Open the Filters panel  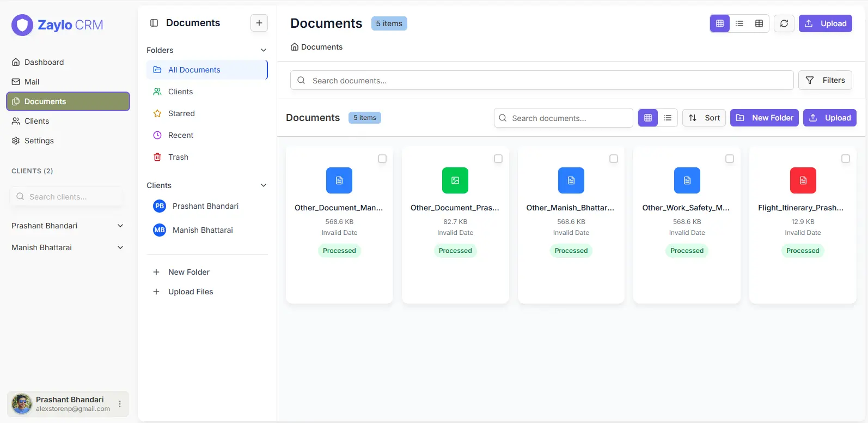825,80
